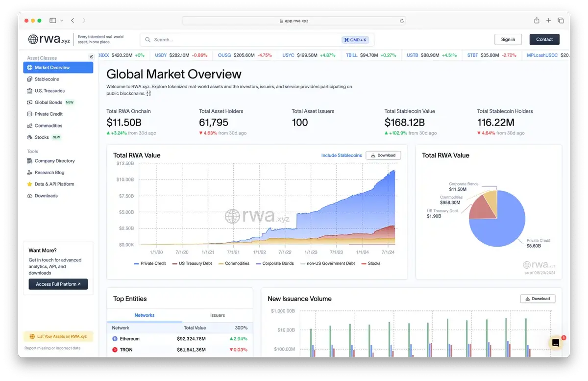Viewport: 588px width, 381px height.
Task: Click the Company Directory icon
Action: pyautogui.click(x=30, y=161)
